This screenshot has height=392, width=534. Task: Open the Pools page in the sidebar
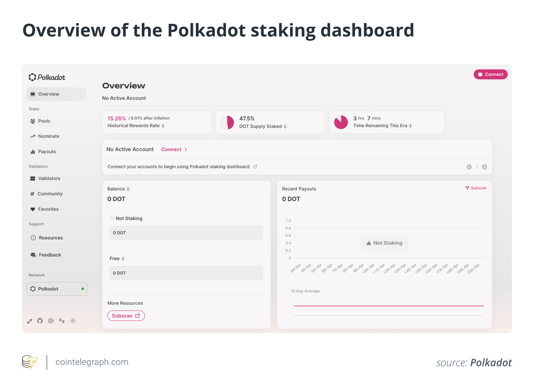tap(44, 121)
